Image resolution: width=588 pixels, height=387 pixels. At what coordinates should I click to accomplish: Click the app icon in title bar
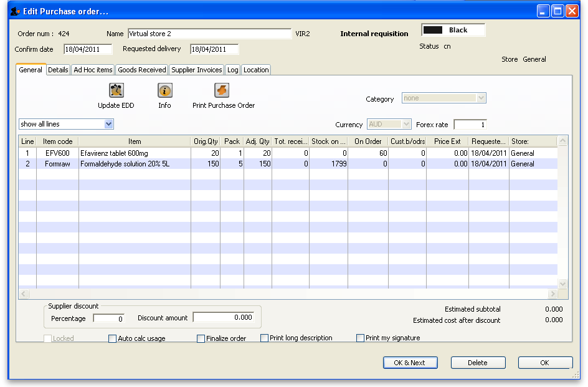pyautogui.click(x=14, y=11)
